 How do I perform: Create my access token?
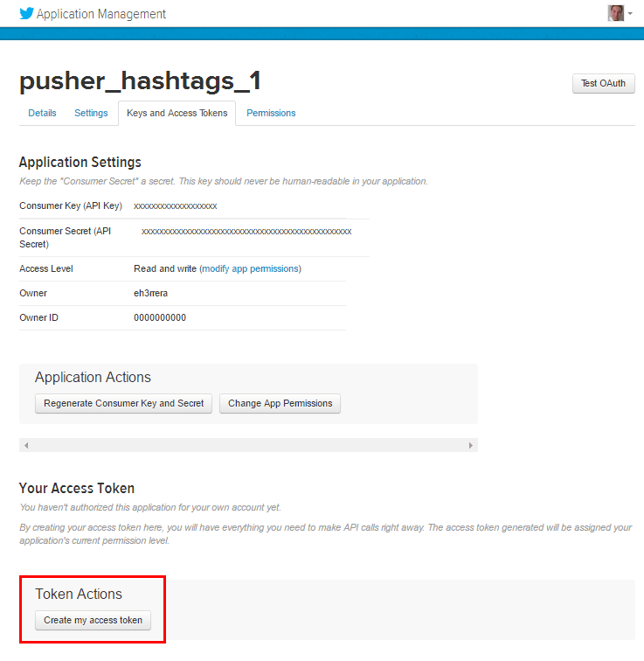[93, 620]
